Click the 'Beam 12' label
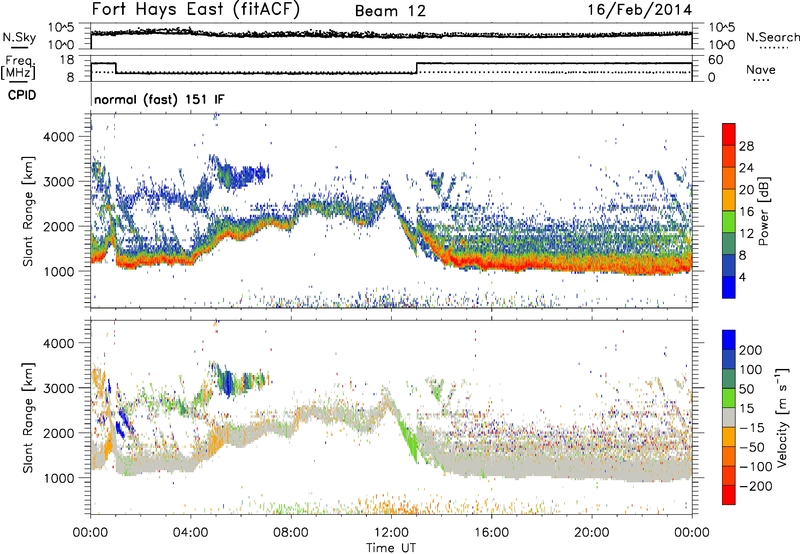 (x=390, y=11)
